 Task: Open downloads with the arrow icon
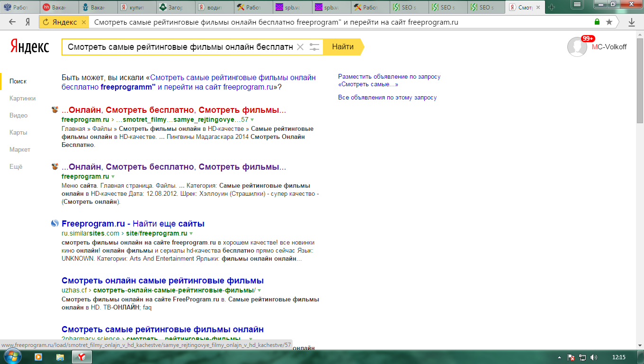tap(632, 22)
